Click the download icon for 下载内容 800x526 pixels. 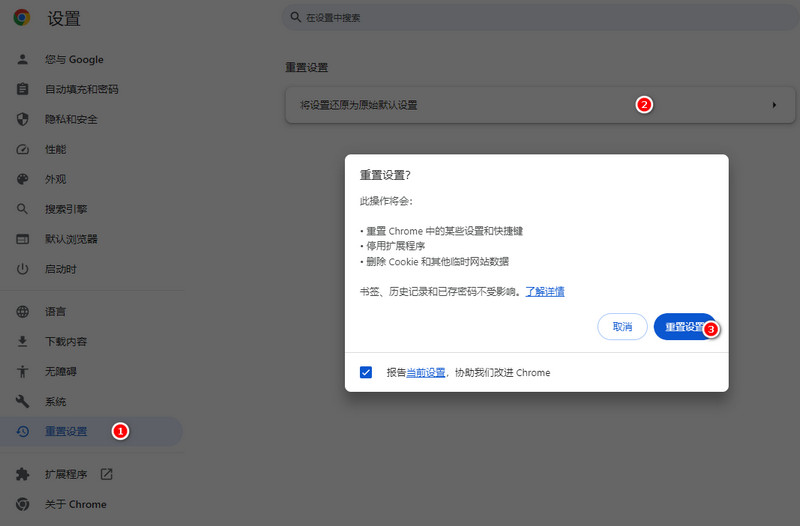coord(22,341)
